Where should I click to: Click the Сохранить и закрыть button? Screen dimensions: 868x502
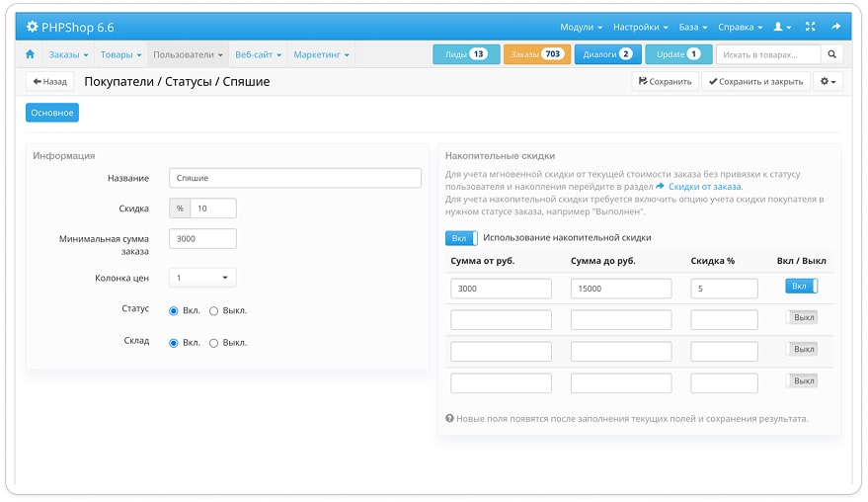755,82
